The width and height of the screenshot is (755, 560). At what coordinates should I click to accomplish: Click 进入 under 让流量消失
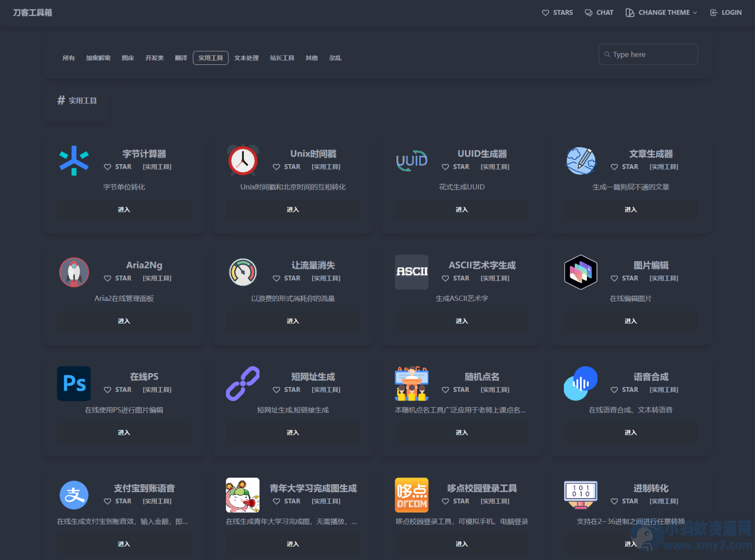tap(293, 321)
